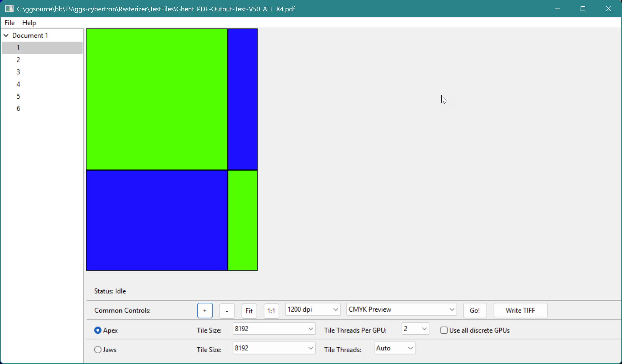This screenshot has height=364, width=622.
Task: Open the File menu
Action: 9,23
